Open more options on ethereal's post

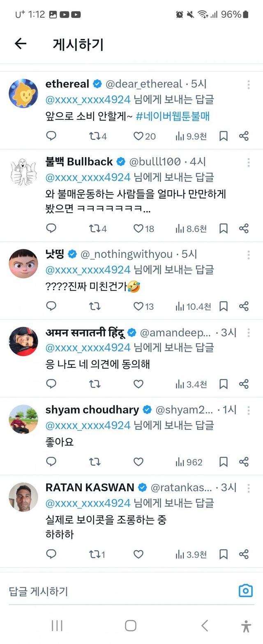click(249, 85)
